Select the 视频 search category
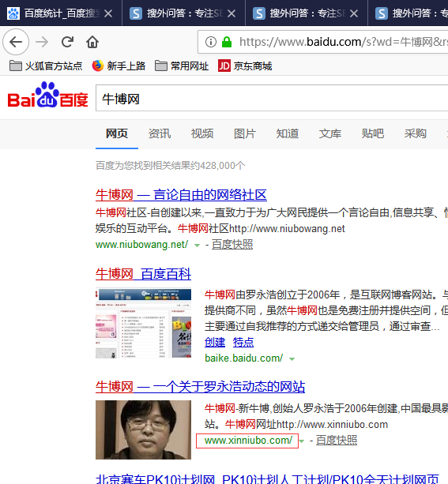This screenshot has height=484, width=448. (202, 133)
